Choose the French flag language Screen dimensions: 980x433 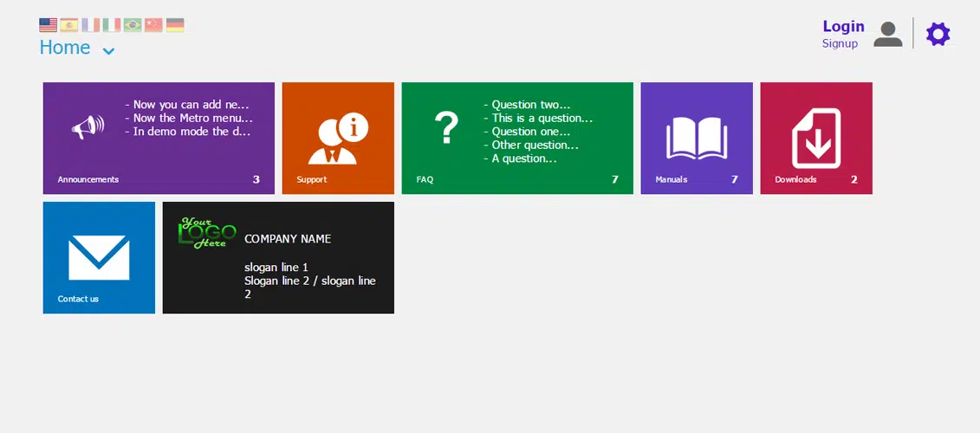(x=90, y=25)
